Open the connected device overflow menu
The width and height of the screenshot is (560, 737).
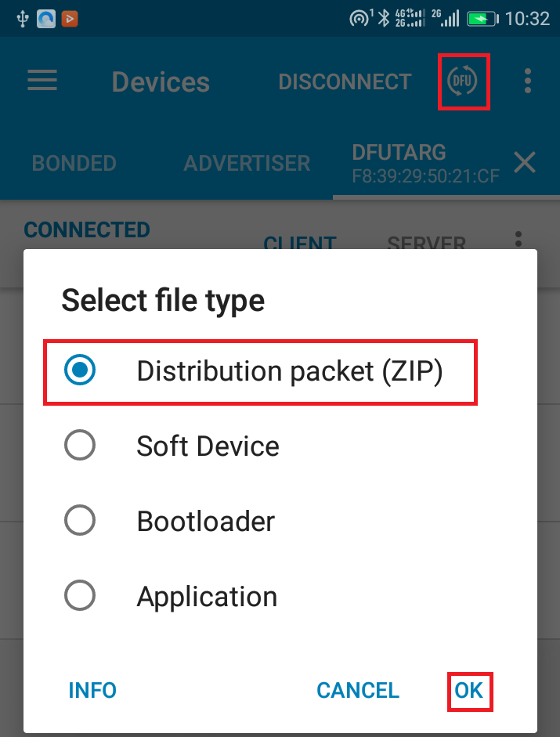tap(517, 239)
